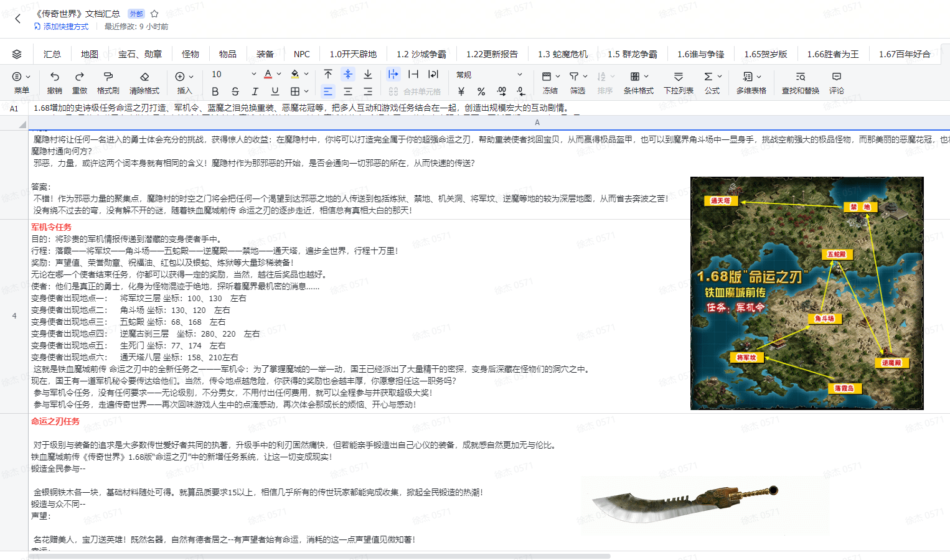Image resolution: width=950 pixels, height=560 pixels.
Task: Open the font size 10 dropdown
Action: (x=253, y=74)
